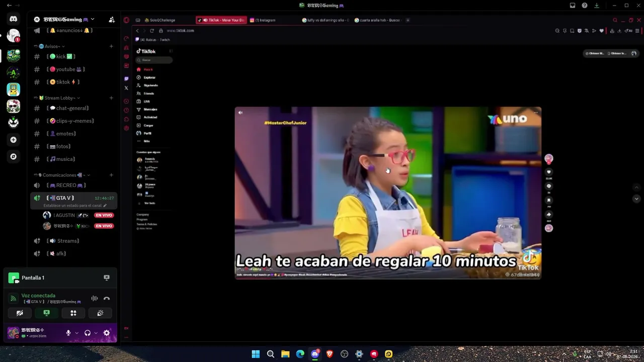Open the tiktok text channel
This screenshot has width=644, height=362.
point(74,82)
